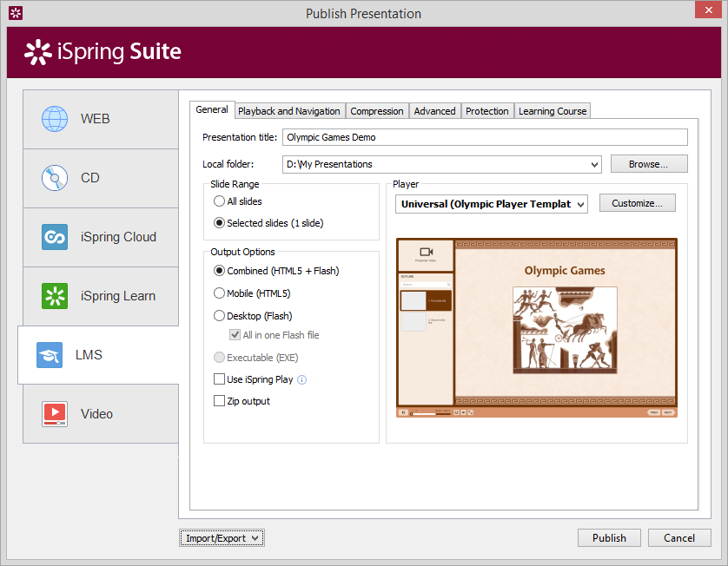Select the All slides radio button

[220, 201]
